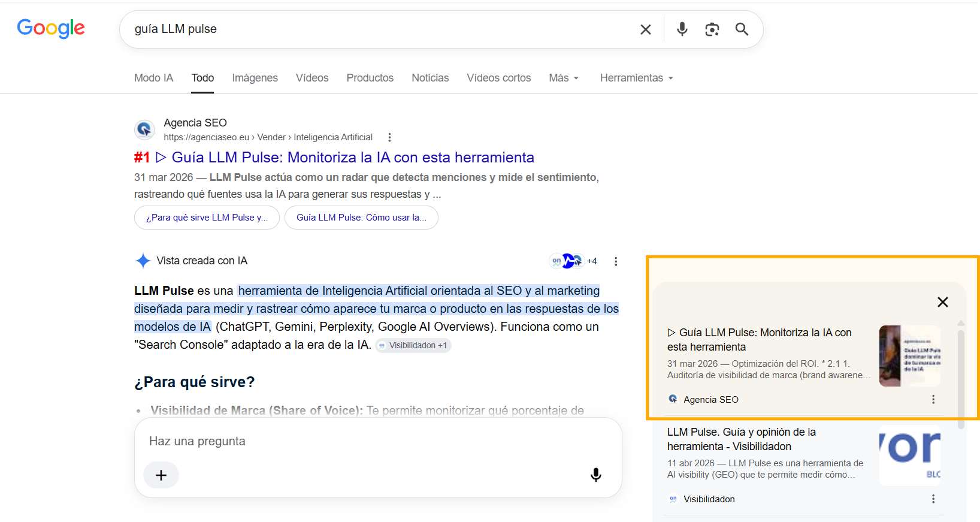Click the Guía LLM Pulse card thumbnail
Viewport: 980px width, 522px height.
point(909,356)
